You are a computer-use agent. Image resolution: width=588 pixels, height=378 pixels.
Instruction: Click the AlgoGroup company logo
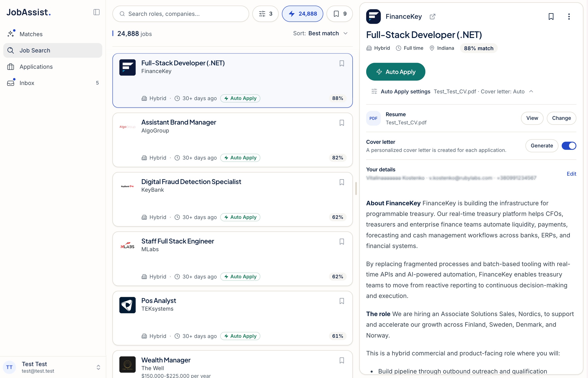pyautogui.click(x=127, y=127)
